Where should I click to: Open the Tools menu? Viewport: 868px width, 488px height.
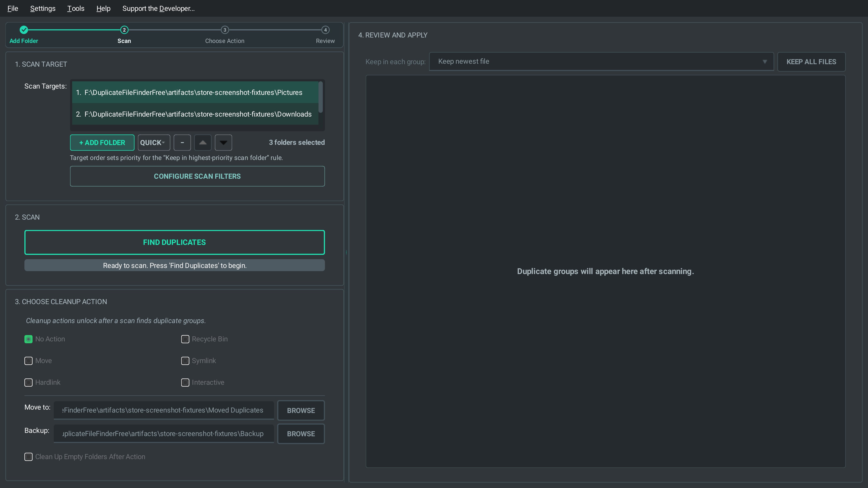click(x=76, y=8)
